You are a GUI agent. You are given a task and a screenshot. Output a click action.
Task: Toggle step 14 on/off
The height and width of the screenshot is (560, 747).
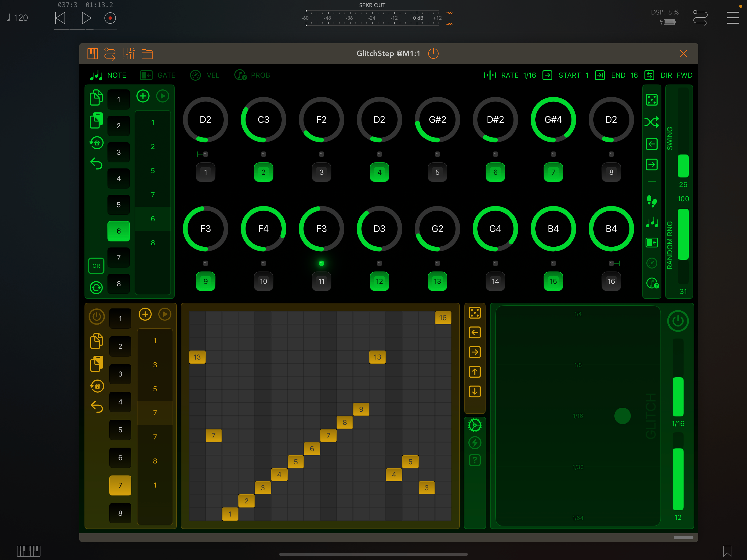coord(495,281)
